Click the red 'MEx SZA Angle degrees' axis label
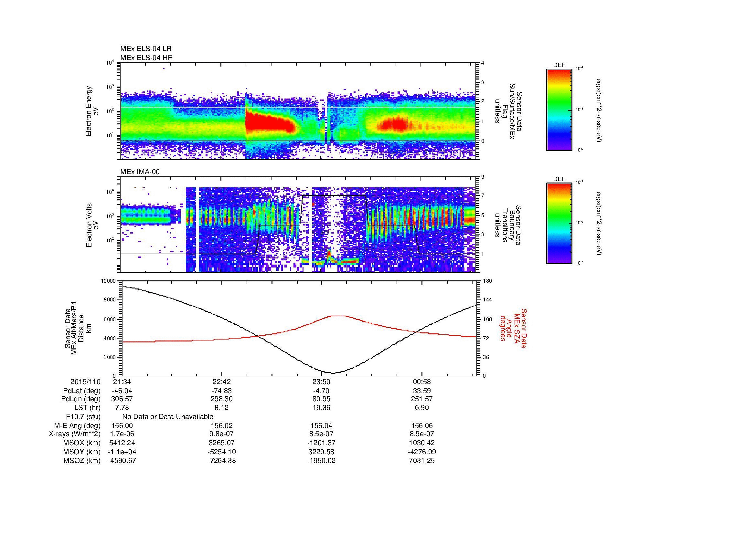 pos(513,328)
